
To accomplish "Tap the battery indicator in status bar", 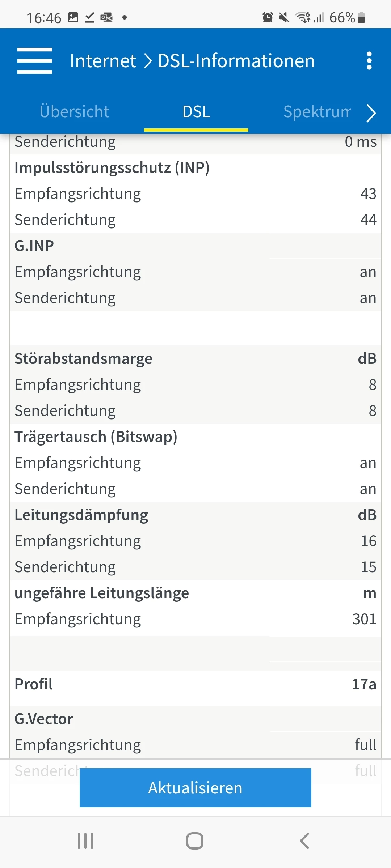I will (x=361, y=17).
